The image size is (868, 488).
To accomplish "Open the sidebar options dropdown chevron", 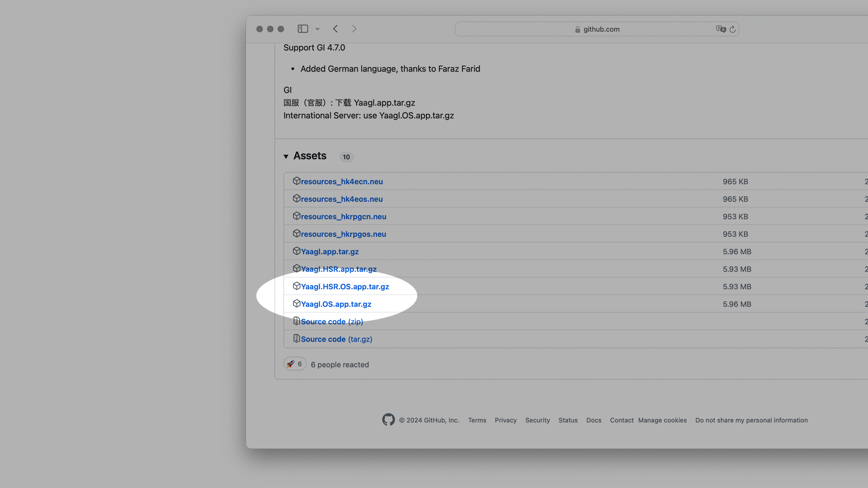I will 317,29.
